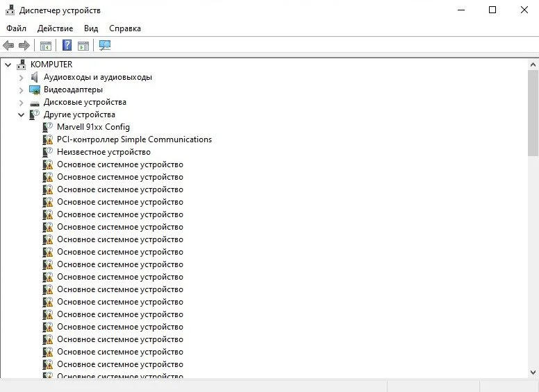Click the display adapters monitor icon

pyautogui.click(x=35, y=90)
